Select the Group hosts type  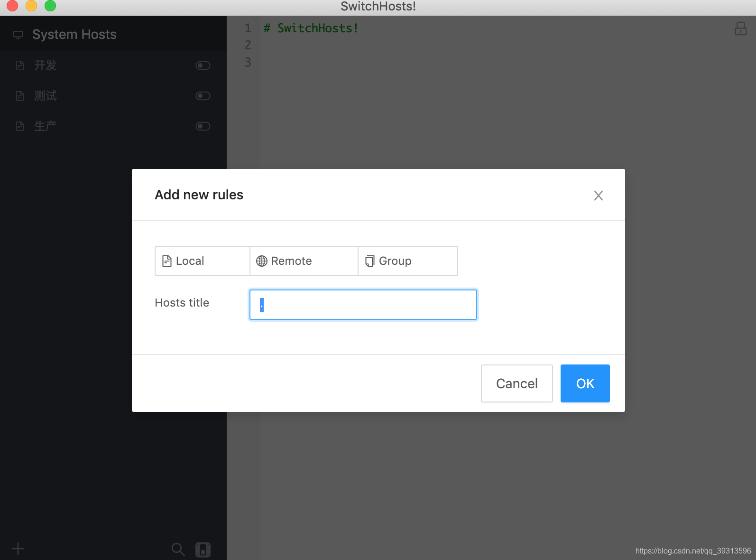point(408,261)
